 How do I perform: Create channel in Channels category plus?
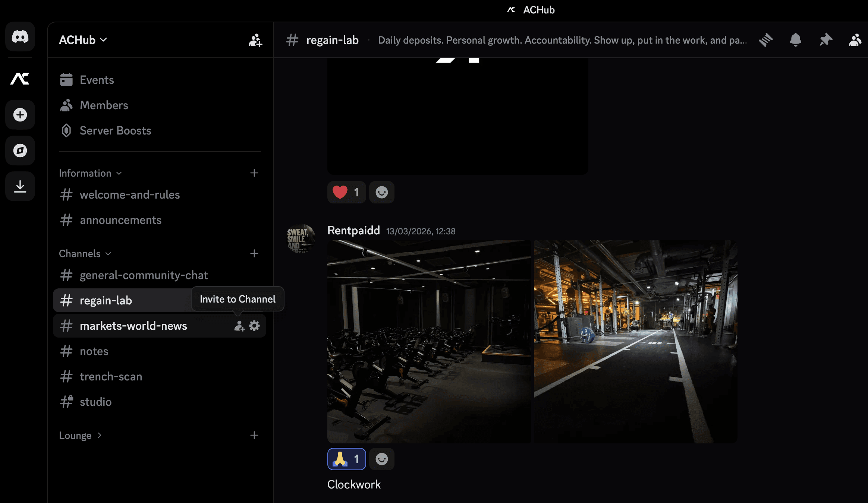[254, 254]
